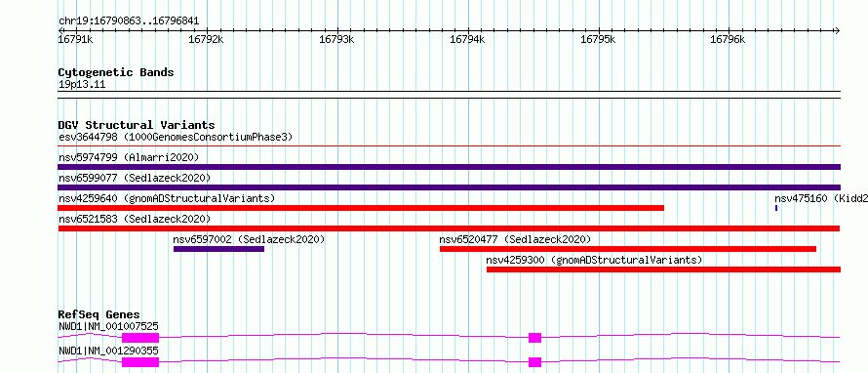Click the tiny blue nsv475160 marker
The height and width of the screenshot is (373, 868).
776,208
